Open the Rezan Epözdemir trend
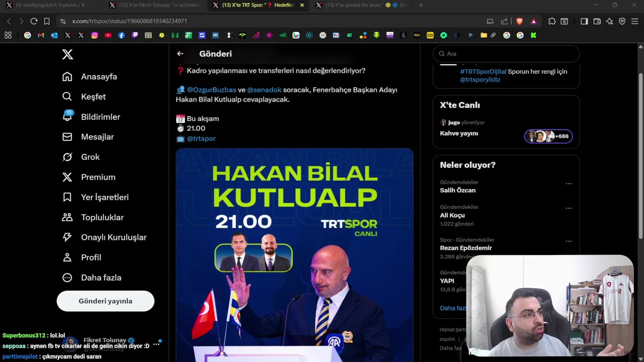Image resolution: width=644 pixels, height=362 pixels. click(466, 248)
